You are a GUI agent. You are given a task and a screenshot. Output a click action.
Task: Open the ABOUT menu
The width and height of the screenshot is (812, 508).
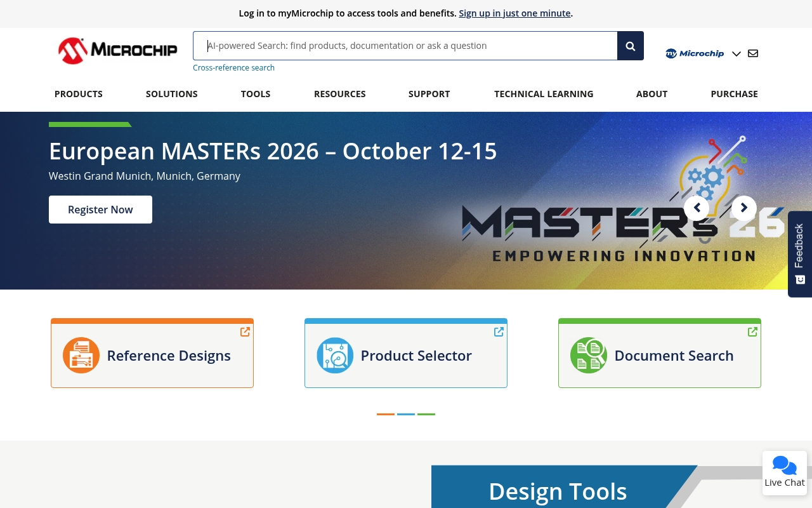tap(652, 94)
